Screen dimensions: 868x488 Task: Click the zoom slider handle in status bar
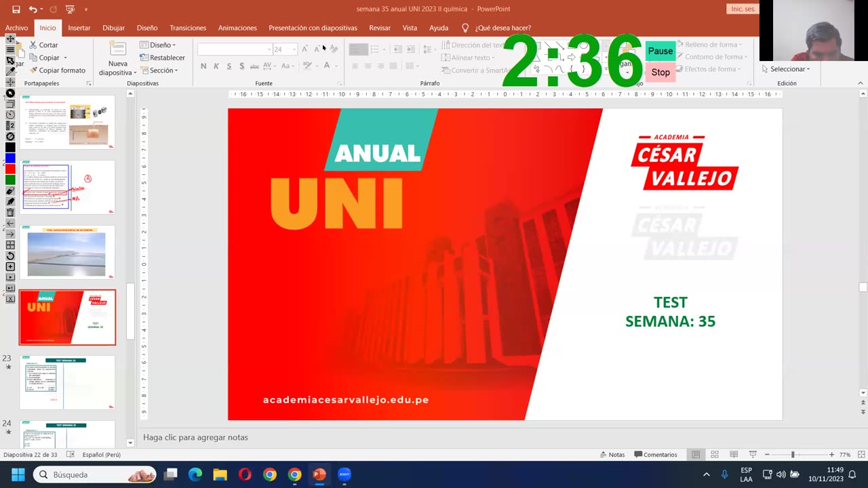coord(792,455)
